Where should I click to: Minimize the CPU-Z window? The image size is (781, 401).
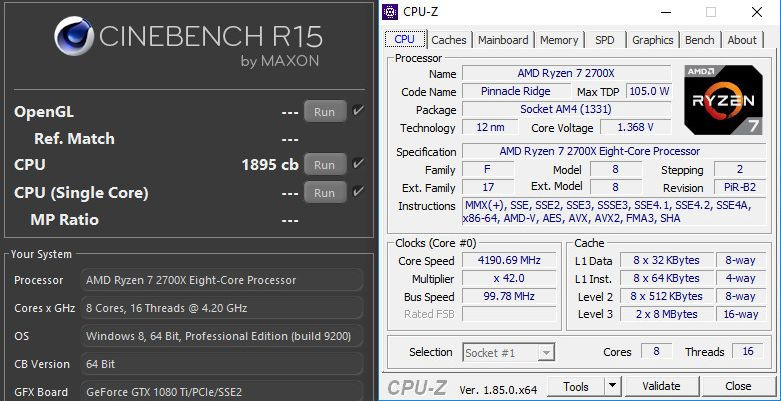point(664,13)
